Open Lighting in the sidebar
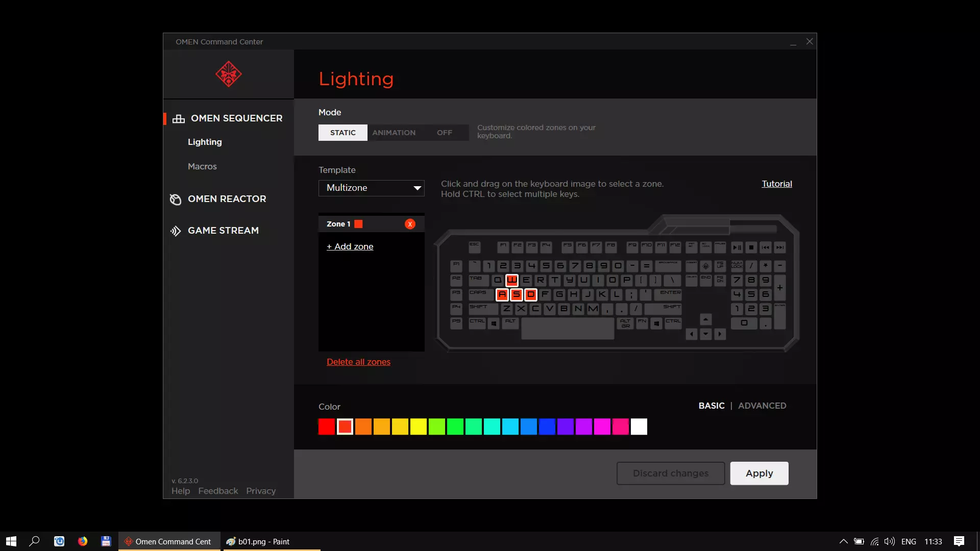 click(x=205, y=142)
